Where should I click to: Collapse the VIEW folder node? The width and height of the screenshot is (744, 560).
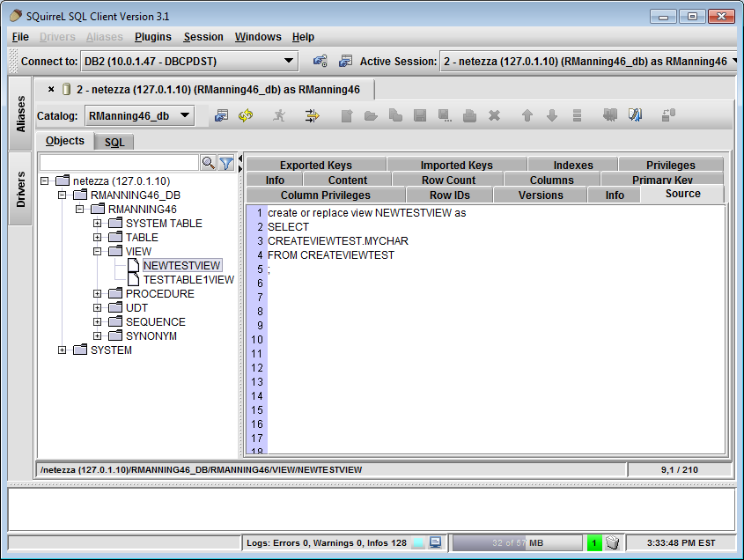tap(98, 252)
